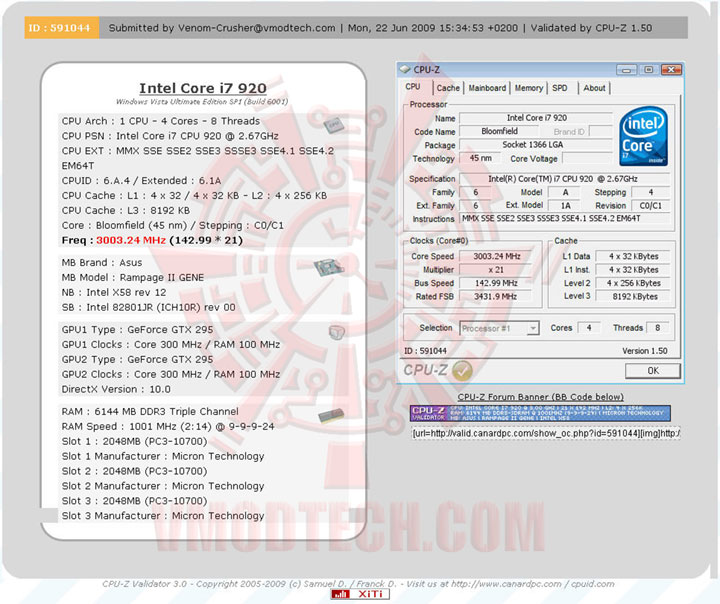The image size is (720, 604).
Task: Click the Core Speed value 3003.24 MHz
Action: pos(496,256)
